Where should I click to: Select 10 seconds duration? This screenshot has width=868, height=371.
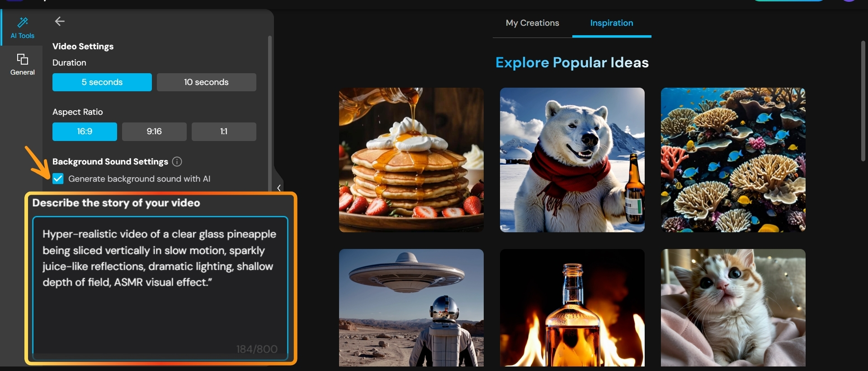click(x=207, y=82)
